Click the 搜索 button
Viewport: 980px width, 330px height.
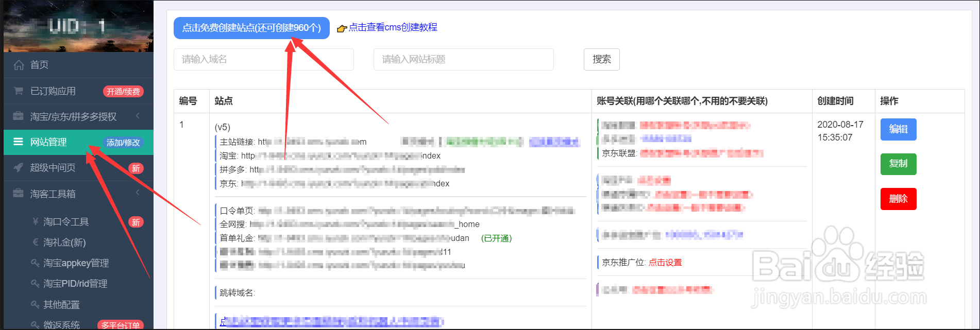coord(602,59)
